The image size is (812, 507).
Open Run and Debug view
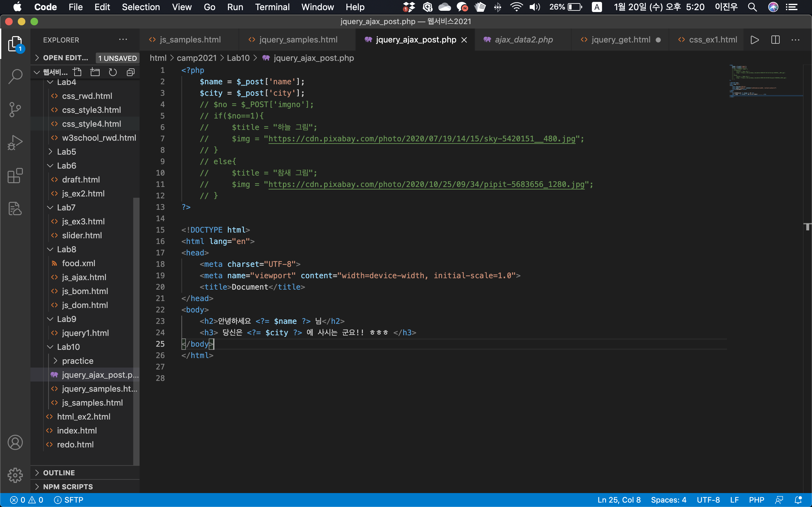(x=15, y=143)
